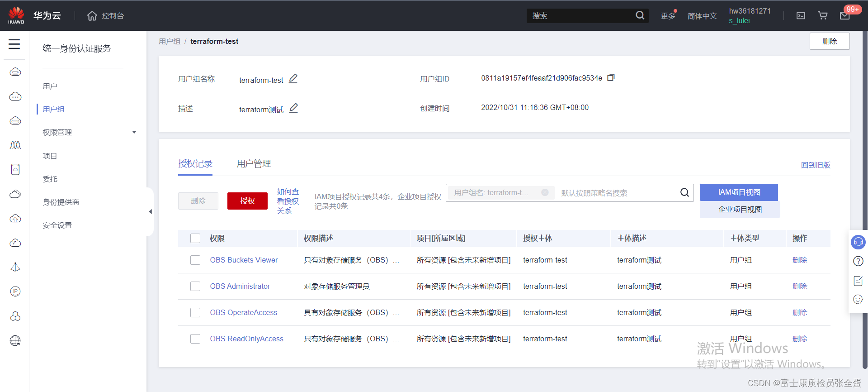This screenshot has width=868, height=392.
Task: Click the 默认按照策略名搜索 input field
Action: point(617,193)
